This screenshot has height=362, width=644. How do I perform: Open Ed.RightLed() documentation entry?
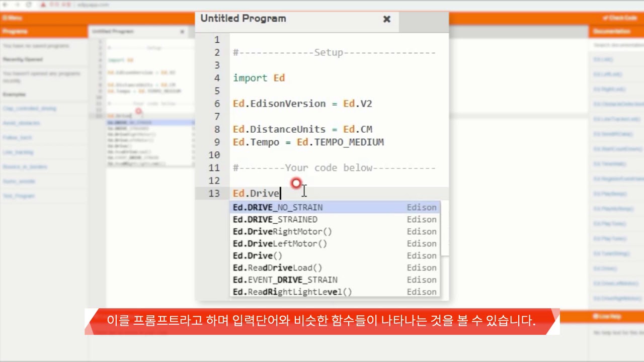coord(609,89)
